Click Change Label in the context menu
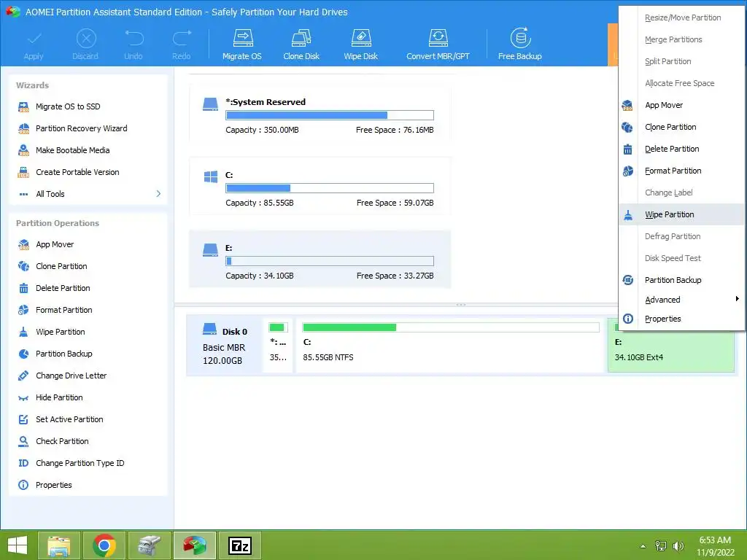 (682, 192)
